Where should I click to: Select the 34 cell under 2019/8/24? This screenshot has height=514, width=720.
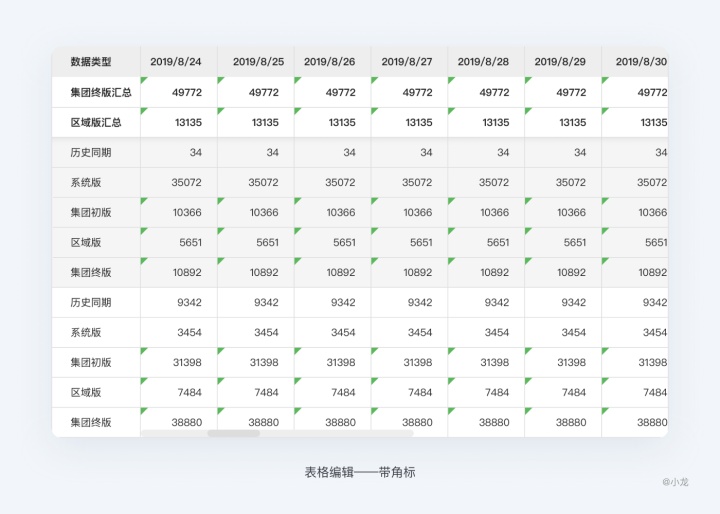pyautogui.click(x=179, y=153)
